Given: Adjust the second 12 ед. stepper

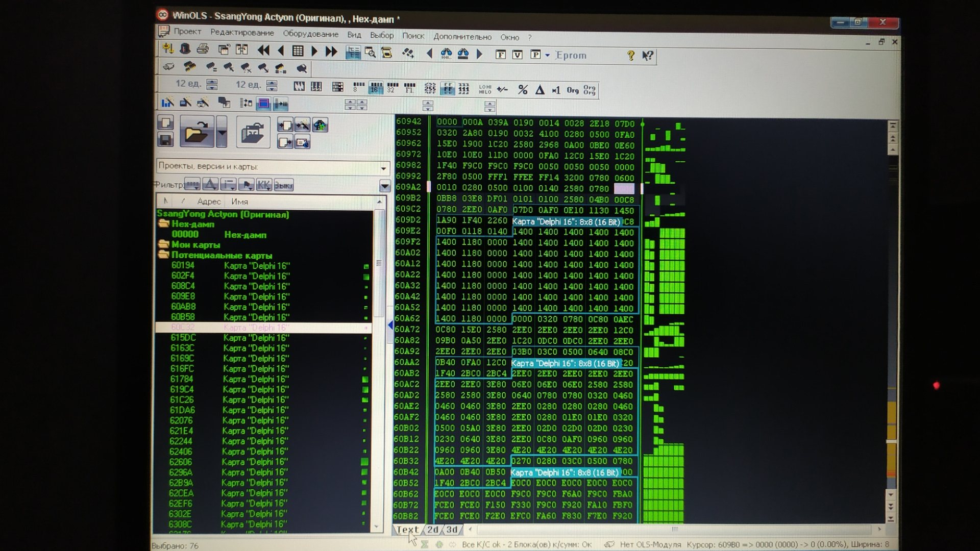Looking at the screenshot, I should pos(272,86).
